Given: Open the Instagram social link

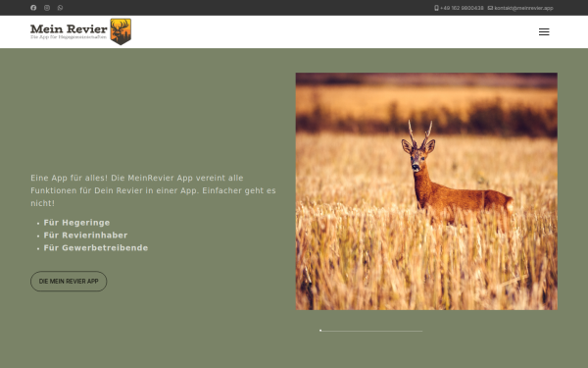Looking at the screenshot, I should tap(47, 8).
